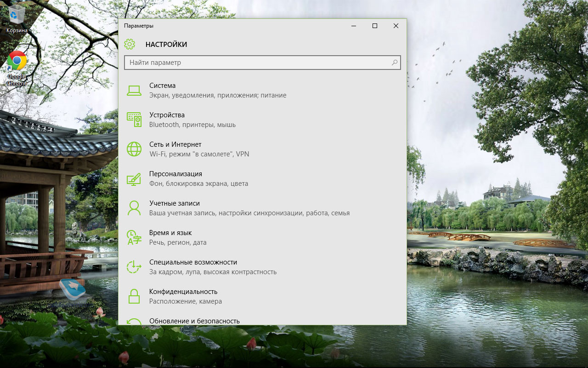This screenshot has width=588, height=368.
Task: Select the Privacy padlock icon
Action: tap(134, 296)
